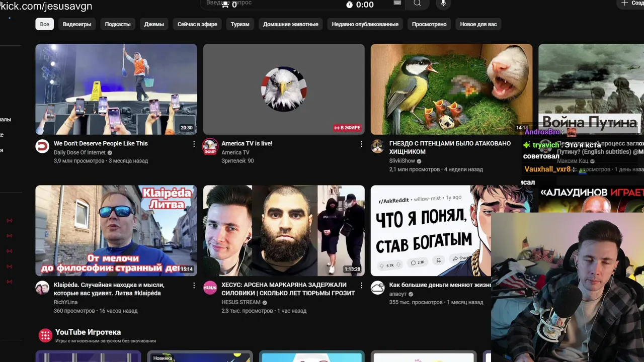Click the 1:13:28 duration badge
The width and height of the screenshot is (644, 362).
pos(352,269)
